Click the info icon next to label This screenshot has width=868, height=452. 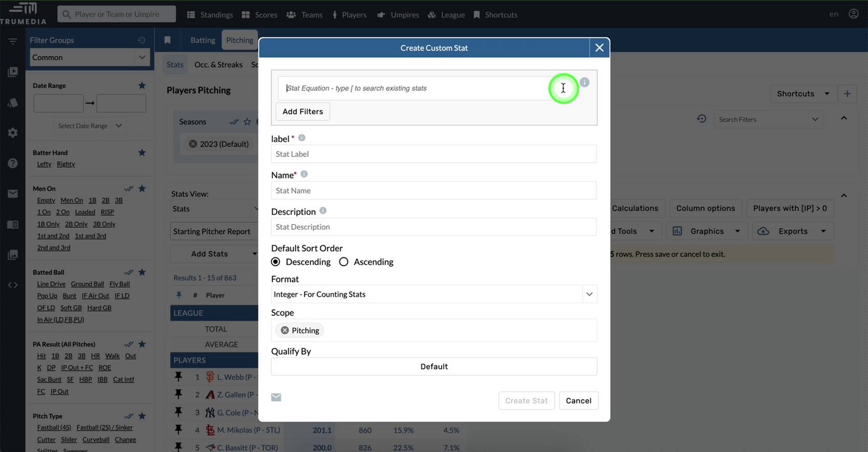pyautogui.click(x=301, y=137)
